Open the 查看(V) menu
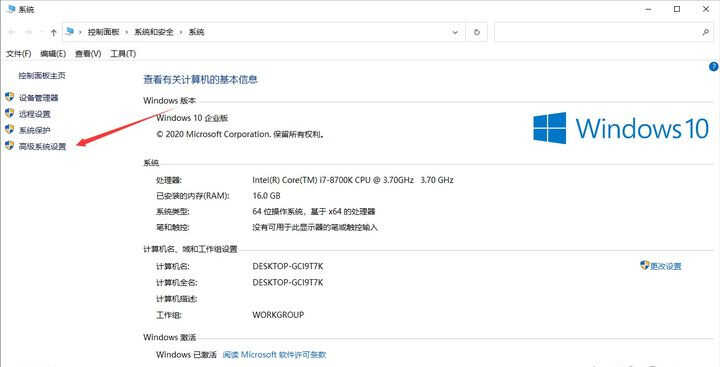 point(88,54)
